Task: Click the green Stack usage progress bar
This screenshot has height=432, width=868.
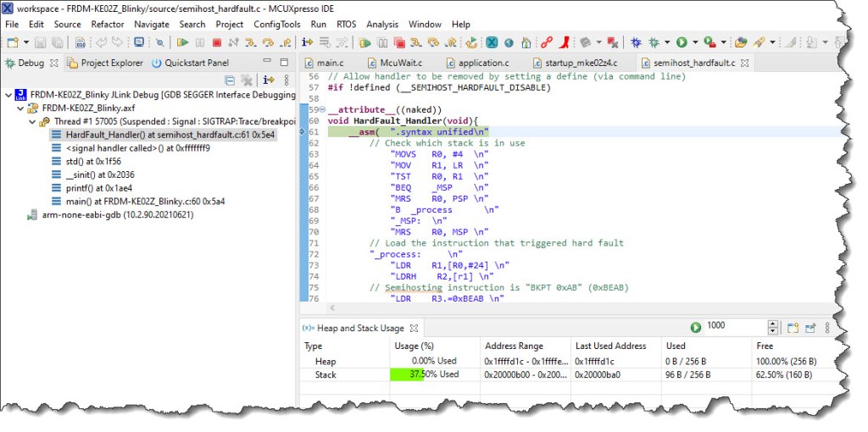Action: point(406,374)
